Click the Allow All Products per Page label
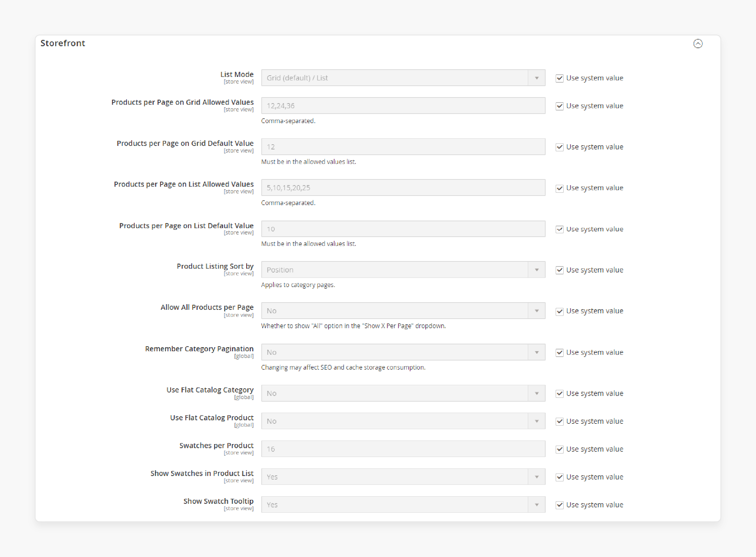 point(207,308)
